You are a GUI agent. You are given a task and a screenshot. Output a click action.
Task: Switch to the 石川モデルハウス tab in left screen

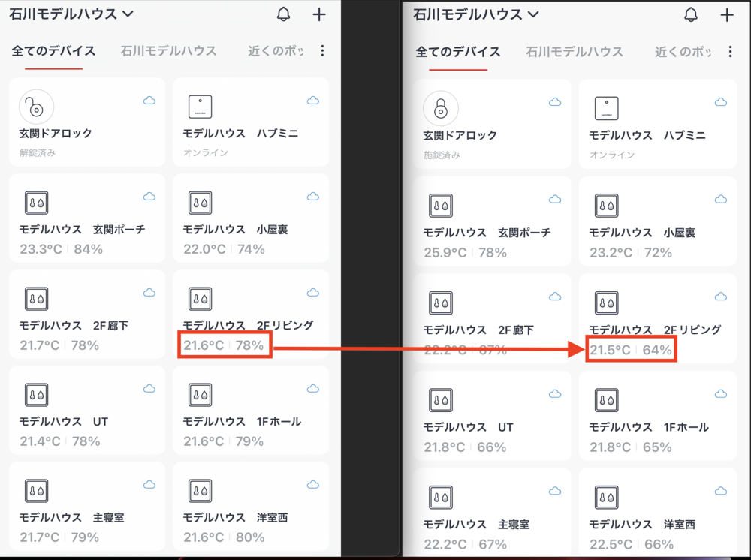(x=168, y=51)
